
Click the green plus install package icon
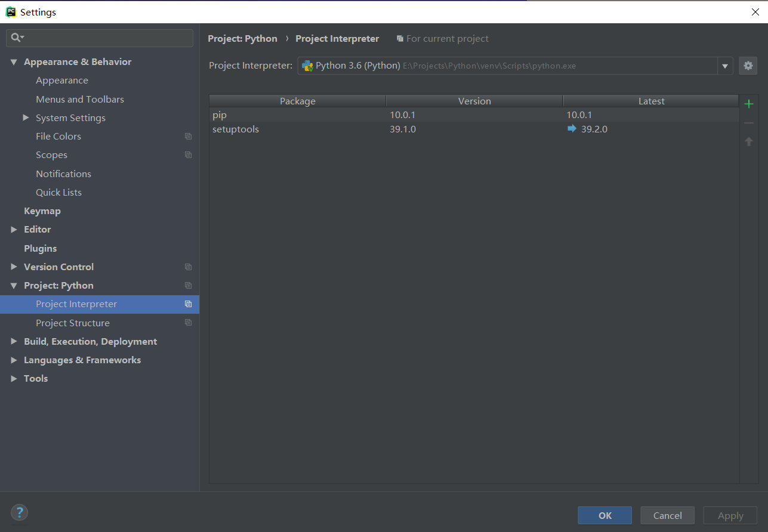click(749, 104)
